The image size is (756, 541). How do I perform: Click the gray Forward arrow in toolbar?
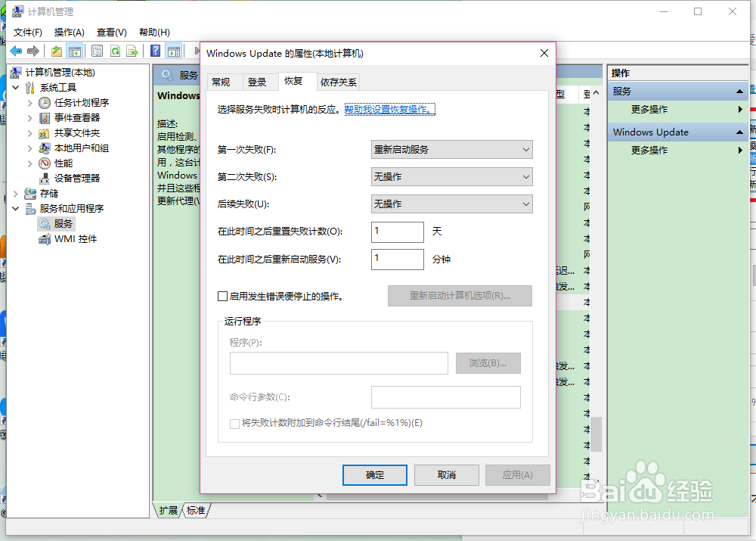[x=33, y=51]
